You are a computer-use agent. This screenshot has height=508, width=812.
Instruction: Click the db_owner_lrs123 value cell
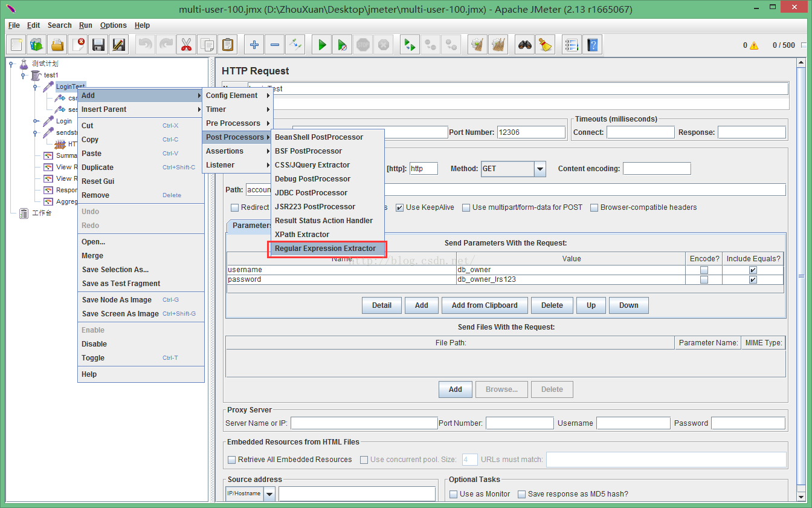click(x=571, y=279)
